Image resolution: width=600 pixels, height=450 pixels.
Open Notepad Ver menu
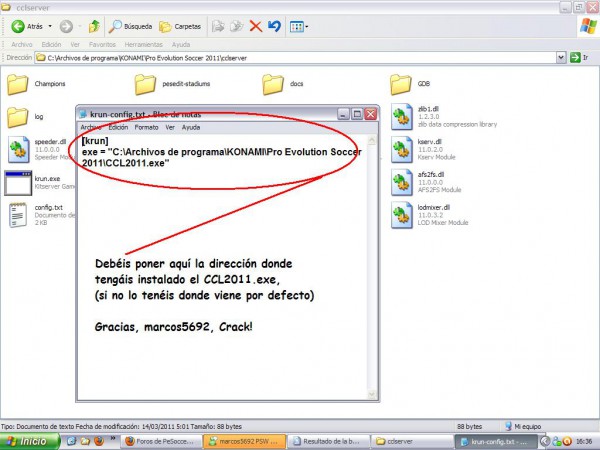click(170, 127)
